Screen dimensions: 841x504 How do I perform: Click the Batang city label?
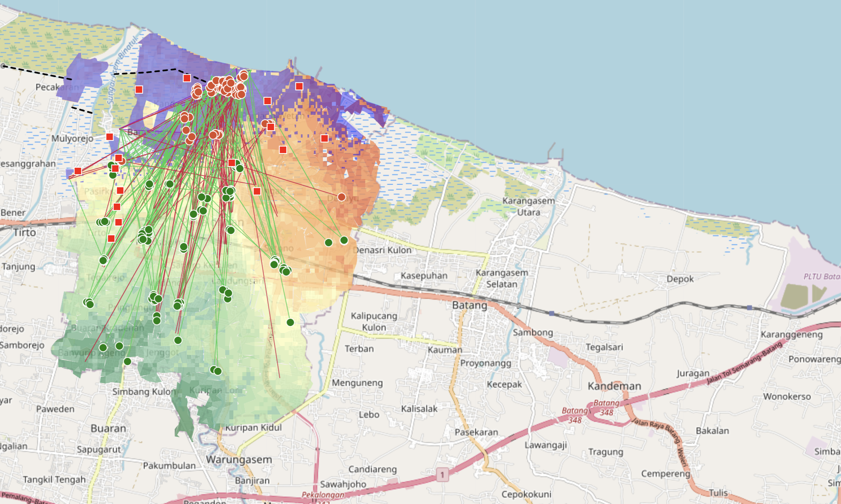click(x=470, y=305)
